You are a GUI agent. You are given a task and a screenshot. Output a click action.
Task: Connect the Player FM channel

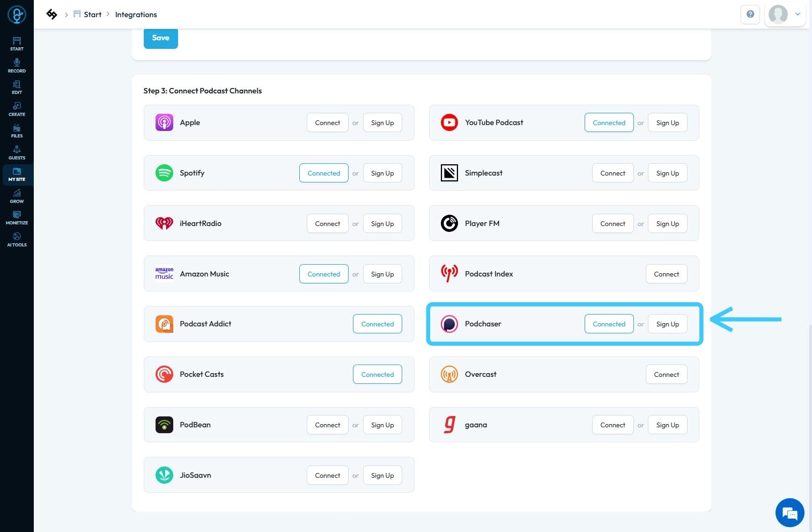coord(613,224)
